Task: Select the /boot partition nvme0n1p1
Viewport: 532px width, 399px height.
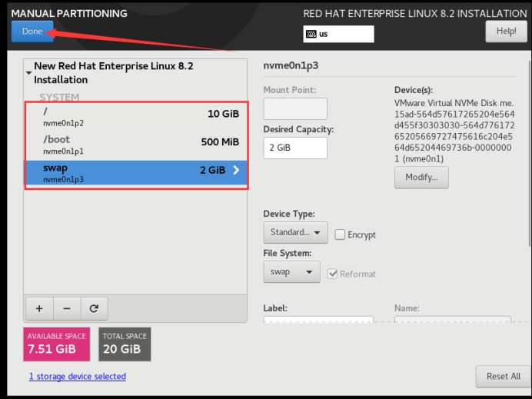Action: [x=136, y=145]
